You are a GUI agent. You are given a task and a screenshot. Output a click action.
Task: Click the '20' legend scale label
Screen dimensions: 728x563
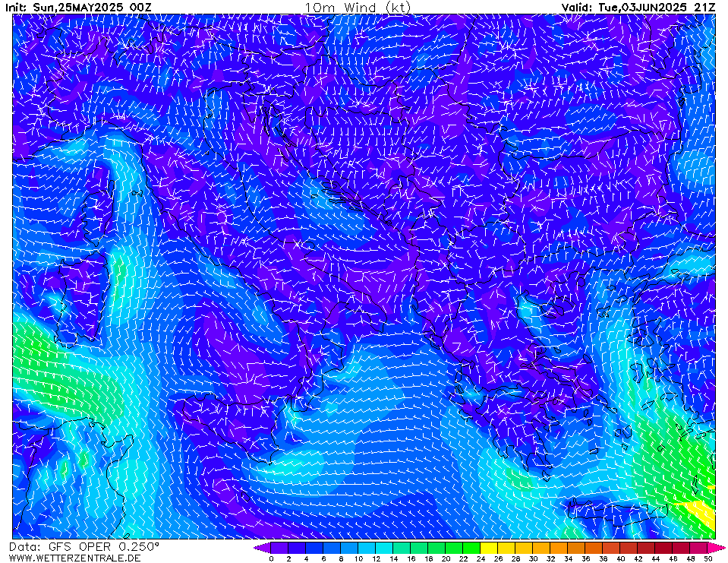pos(446,558)
